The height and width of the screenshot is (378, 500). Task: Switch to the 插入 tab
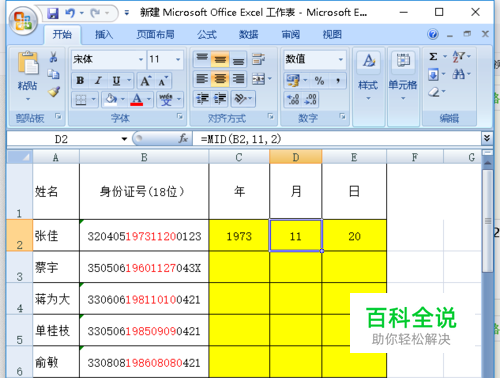(x=104, y=34)
